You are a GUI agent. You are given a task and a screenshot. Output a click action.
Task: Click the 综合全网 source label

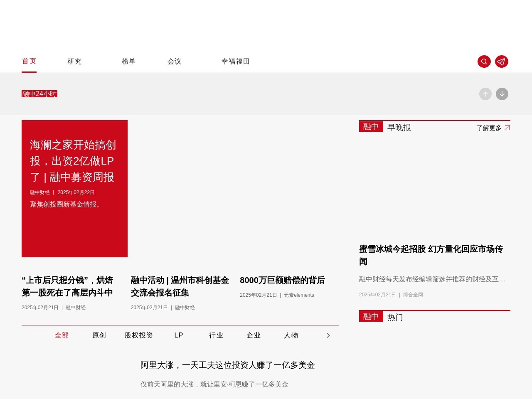click(413, 295)
